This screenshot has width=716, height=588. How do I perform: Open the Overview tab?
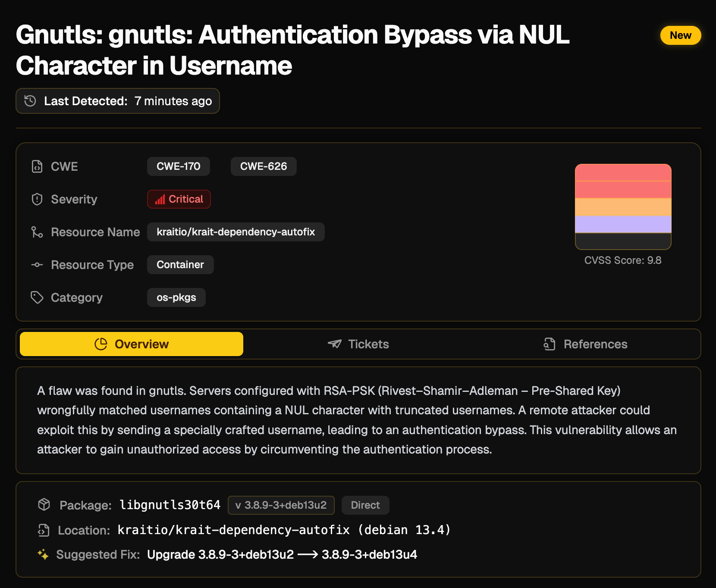click(132, 344)
